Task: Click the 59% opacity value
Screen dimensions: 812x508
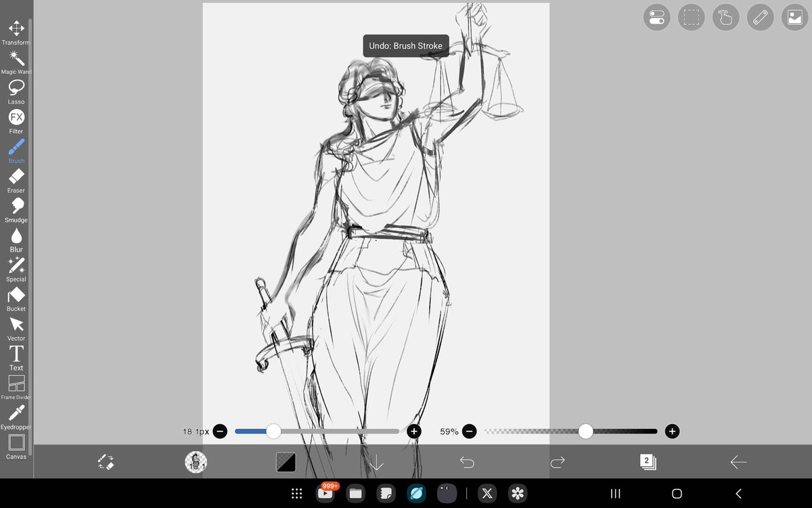Action: pos(449,431)
